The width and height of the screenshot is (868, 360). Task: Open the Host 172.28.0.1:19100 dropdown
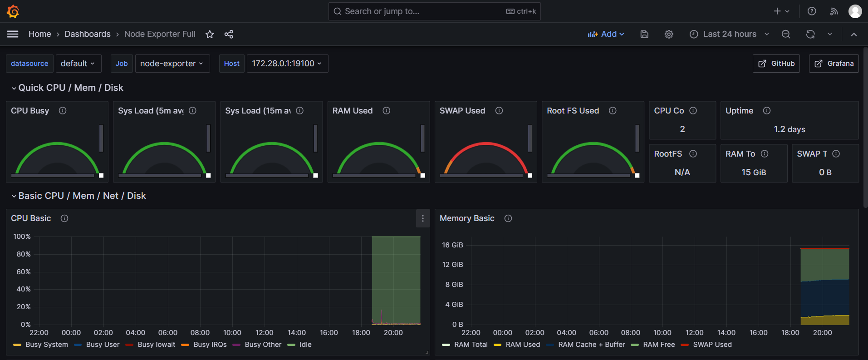[287, 64]
